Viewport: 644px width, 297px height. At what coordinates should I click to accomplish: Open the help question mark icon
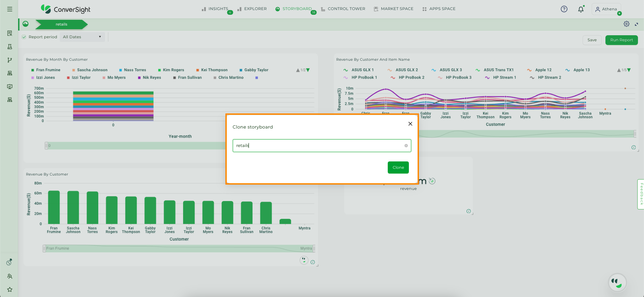tap(564, 9)
